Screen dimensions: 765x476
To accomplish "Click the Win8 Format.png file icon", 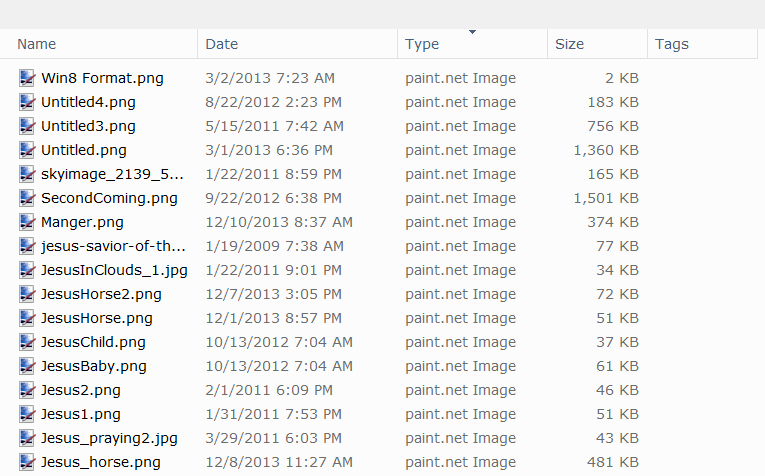I will [27, 78].
